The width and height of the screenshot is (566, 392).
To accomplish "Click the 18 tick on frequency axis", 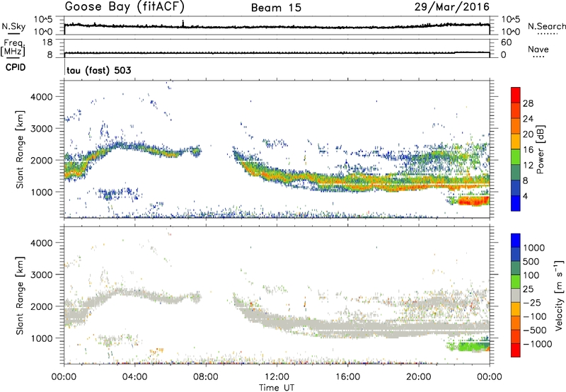I will [47, 42].
